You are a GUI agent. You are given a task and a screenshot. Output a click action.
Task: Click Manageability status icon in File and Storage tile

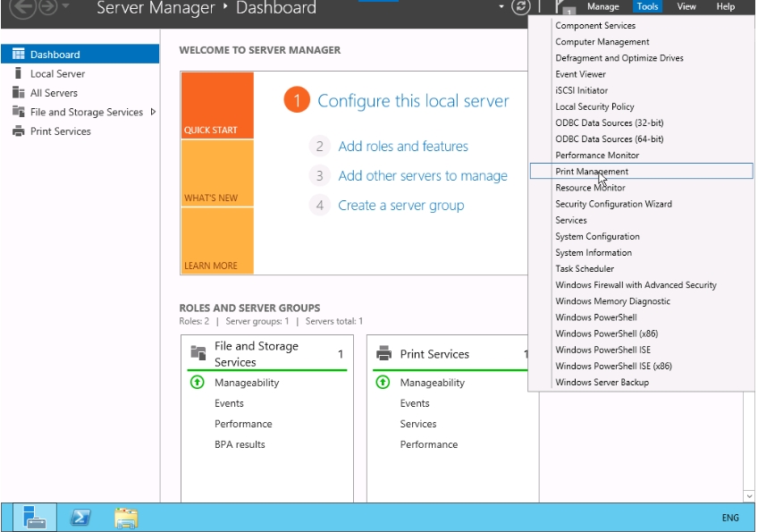(x=198, y=382)
